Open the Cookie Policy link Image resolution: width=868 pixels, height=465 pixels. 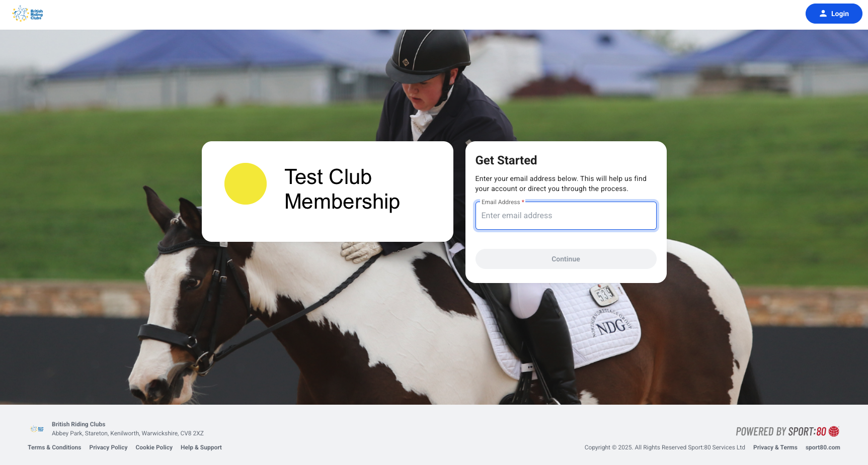[154, 447]
